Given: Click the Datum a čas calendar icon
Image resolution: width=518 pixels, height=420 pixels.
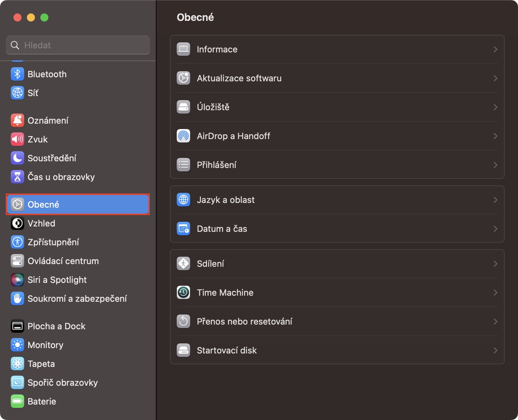Looking at the screenshot, I should click(183, 229).
